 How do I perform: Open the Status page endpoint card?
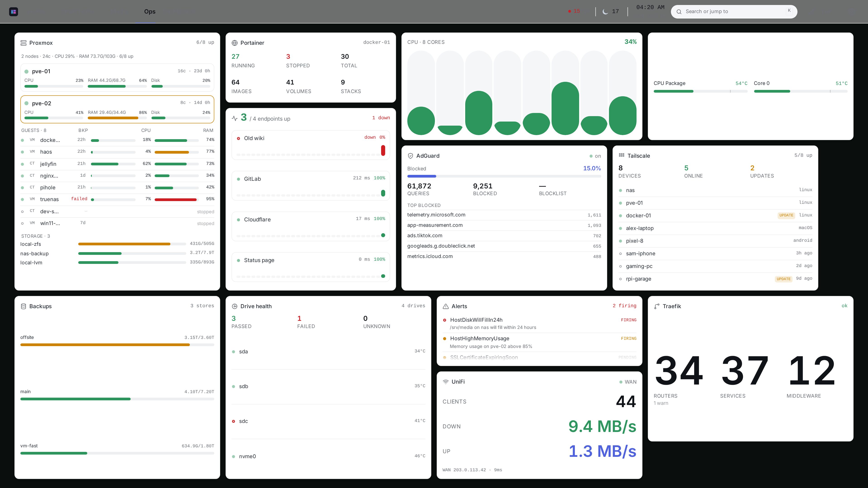(x=311, y=267)
